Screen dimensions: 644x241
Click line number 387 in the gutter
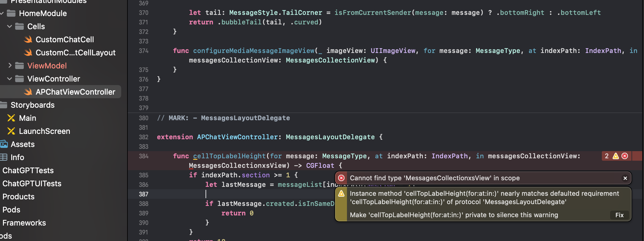click(x=143, y=194)
